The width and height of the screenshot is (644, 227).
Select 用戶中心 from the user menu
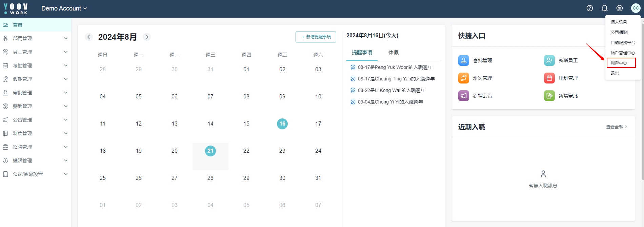(x=621, y=63)
